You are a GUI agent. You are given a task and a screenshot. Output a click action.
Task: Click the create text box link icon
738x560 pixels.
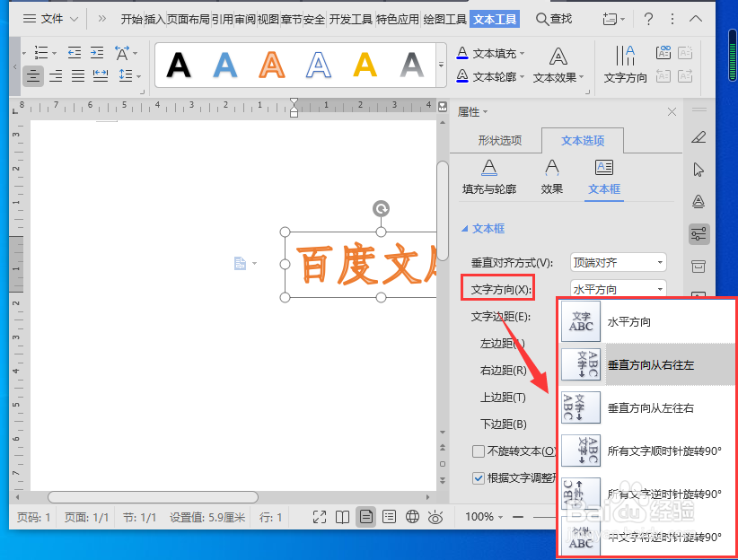coord(663,52)
